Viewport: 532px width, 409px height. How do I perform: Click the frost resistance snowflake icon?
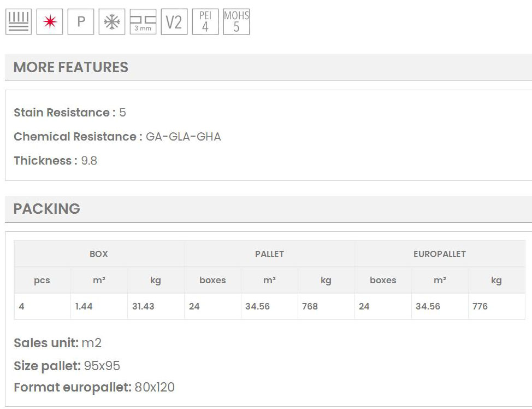click(112, 22)
